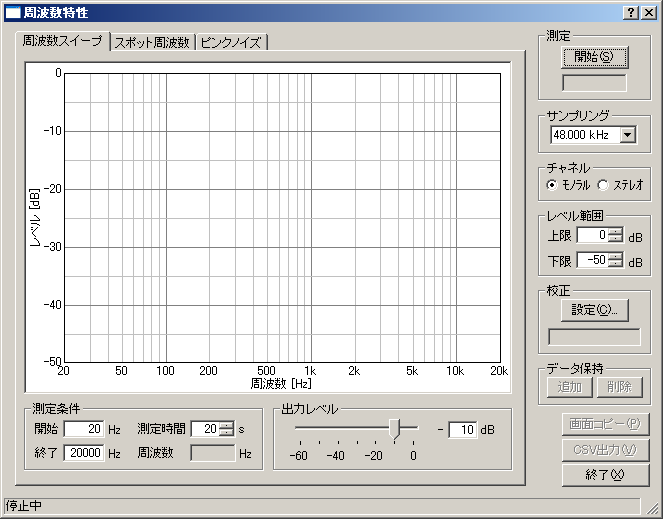
Task: Click the 終了 frequency input 20000
Action: [84, 453]
